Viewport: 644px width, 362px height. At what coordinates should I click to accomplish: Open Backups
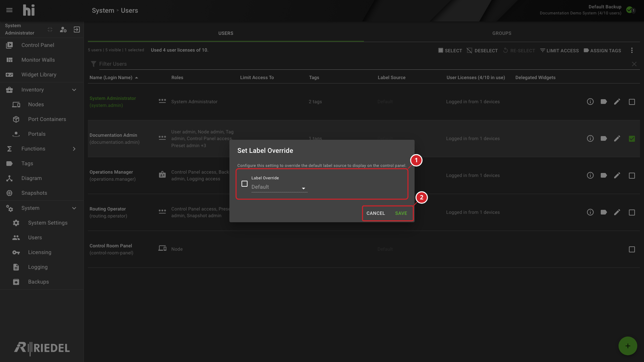click(42, 282)
